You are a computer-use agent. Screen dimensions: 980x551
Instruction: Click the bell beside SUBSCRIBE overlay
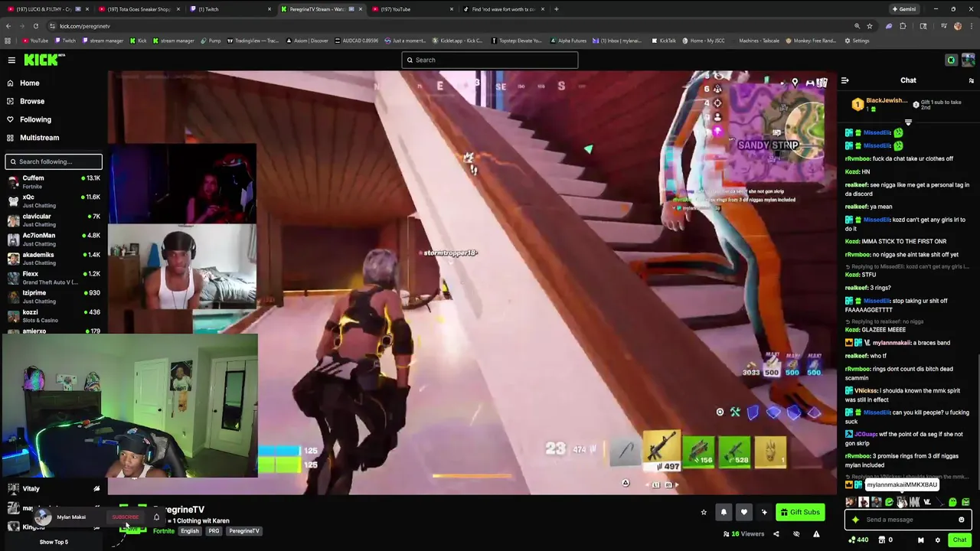[156, 517]
